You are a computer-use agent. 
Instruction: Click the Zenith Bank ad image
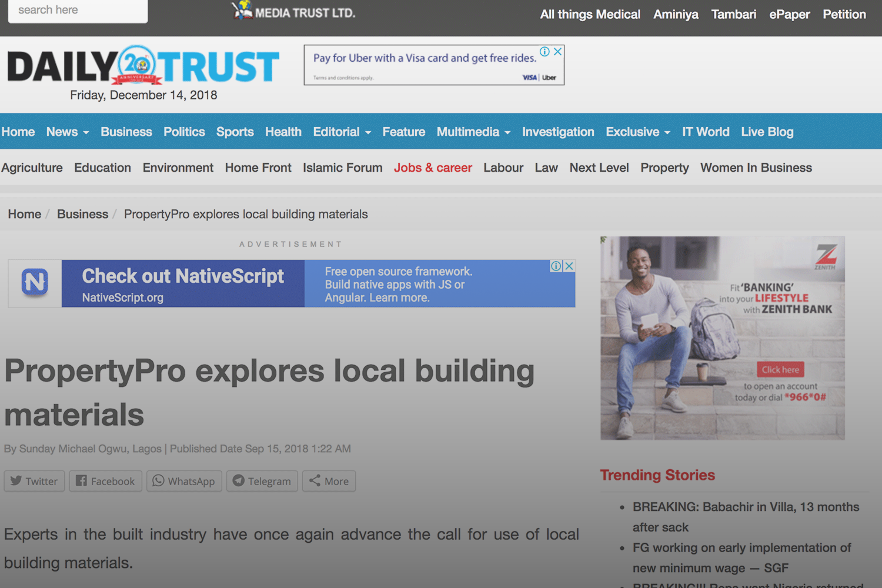coord(722,338)
